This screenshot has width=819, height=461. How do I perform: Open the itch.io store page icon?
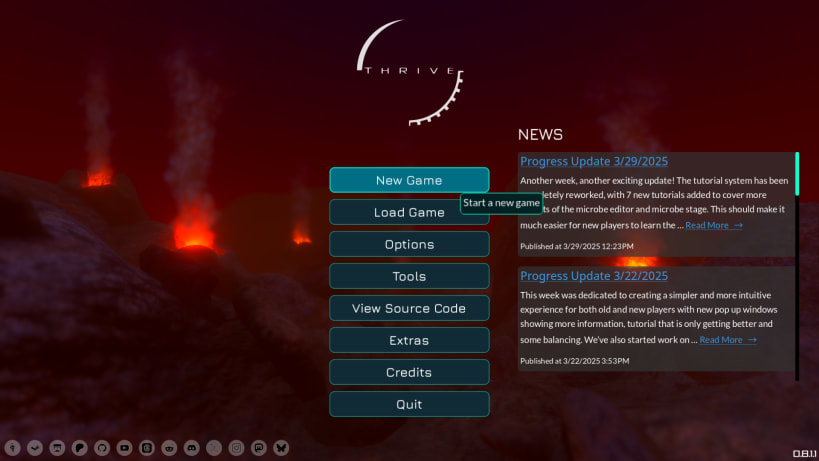click(x=57, y=448)
